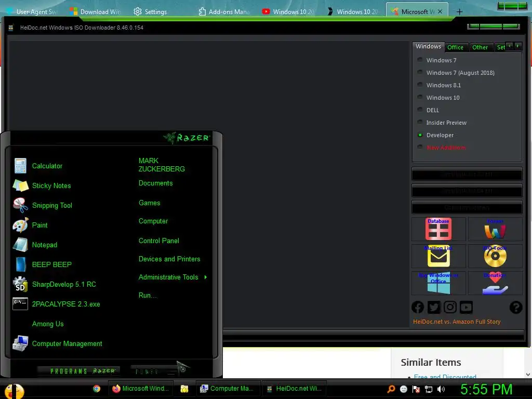Open HeiDoc Instagram icon

pos(450,308)
